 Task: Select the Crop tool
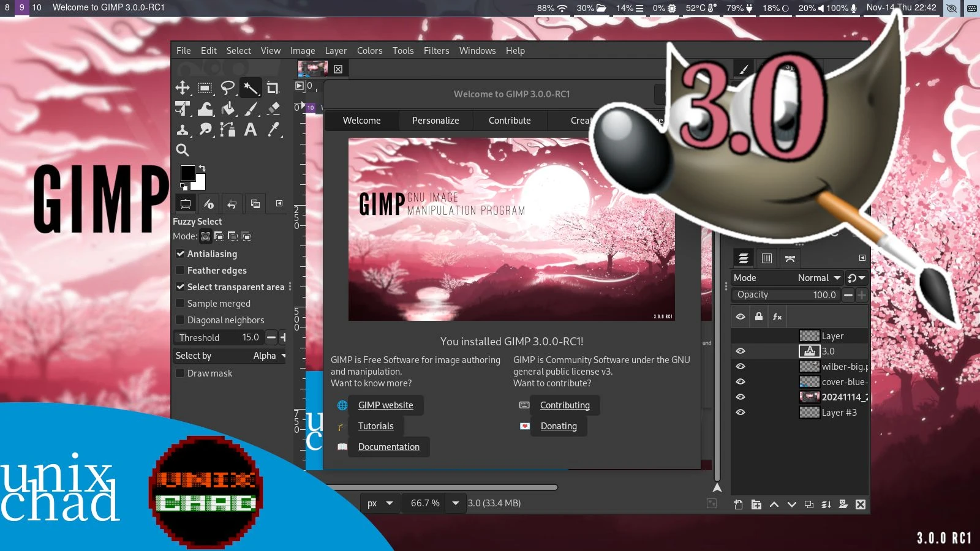[x=273, y=88]
